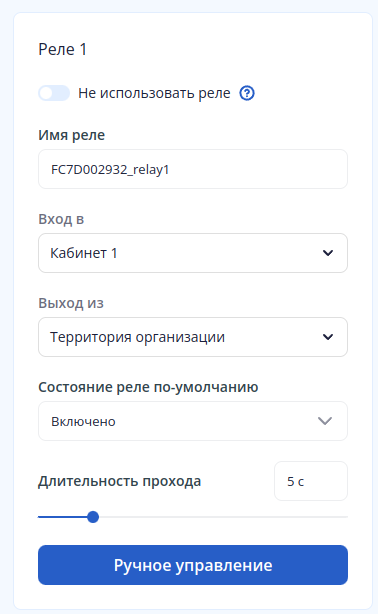Click the unfilled gray slider track
378x614 pixels.
click(223, 517)
